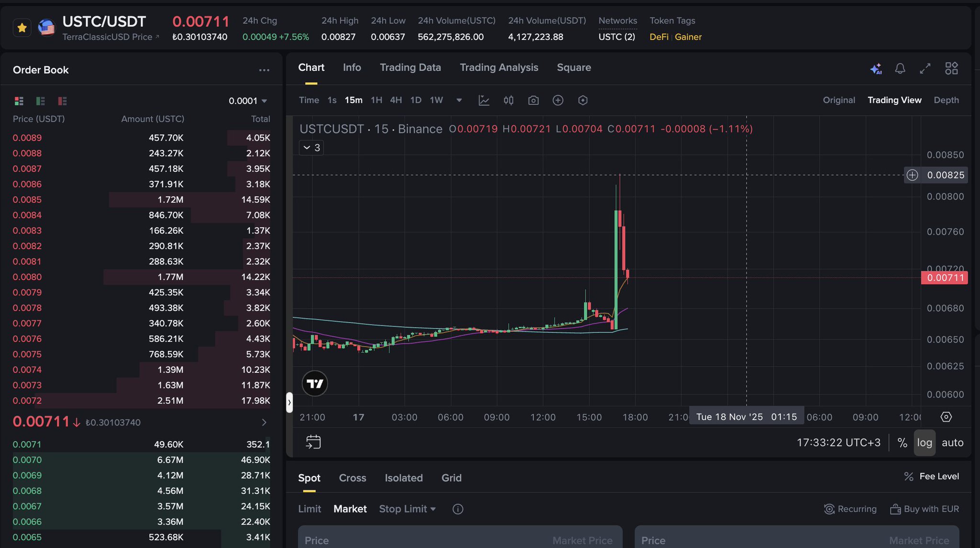Open the layout grid icon
The width and height of the screenshot is (980, 548).
pos(951,68)
